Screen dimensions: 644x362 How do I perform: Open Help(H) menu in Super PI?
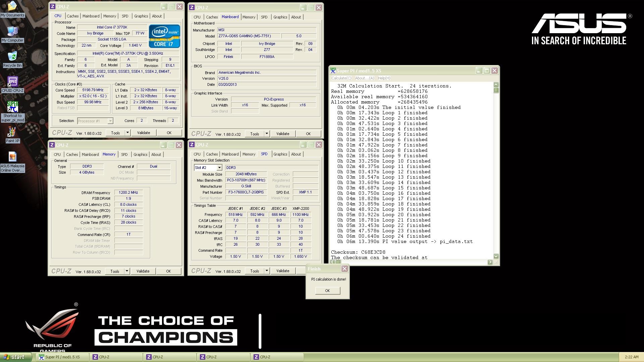point(384,78)
